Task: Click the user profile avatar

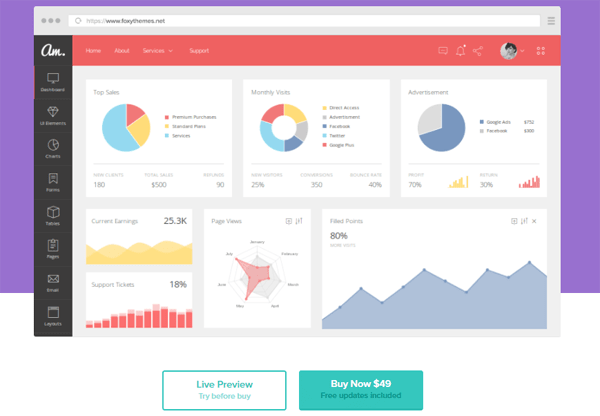Action: click(x=509, y=51)
